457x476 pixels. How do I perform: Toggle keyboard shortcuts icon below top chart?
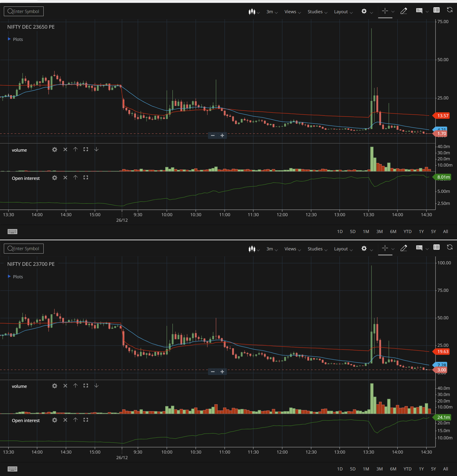(12, 232)
